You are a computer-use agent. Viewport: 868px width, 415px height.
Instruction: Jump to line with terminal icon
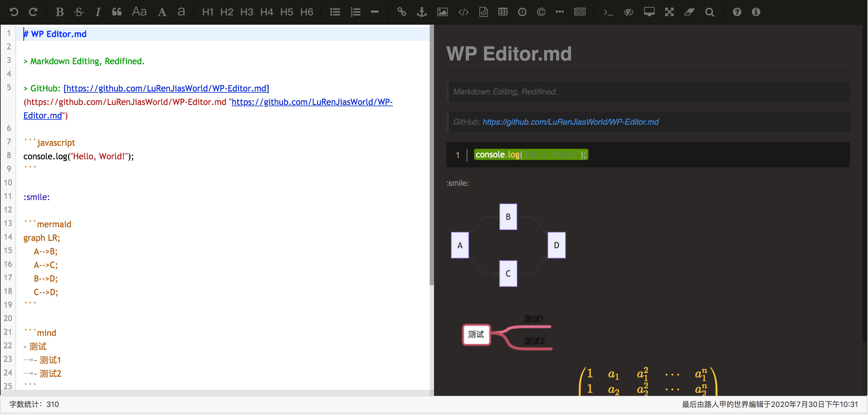[x=608, y=12]
